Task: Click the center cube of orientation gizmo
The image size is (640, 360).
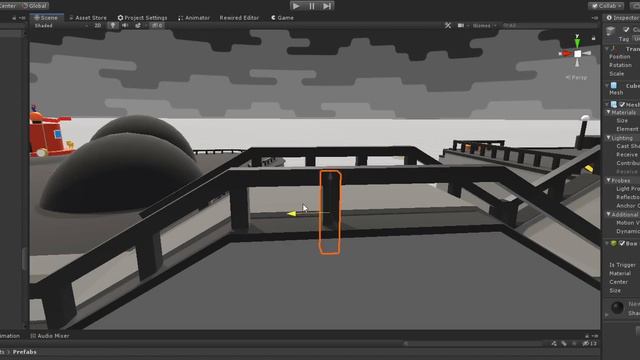Action: point(578,54)
